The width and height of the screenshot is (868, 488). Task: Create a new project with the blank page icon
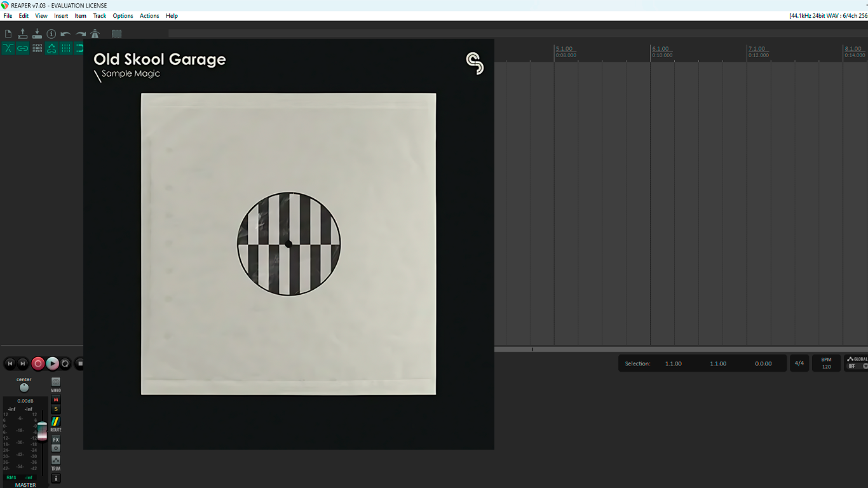coord(8,34)
